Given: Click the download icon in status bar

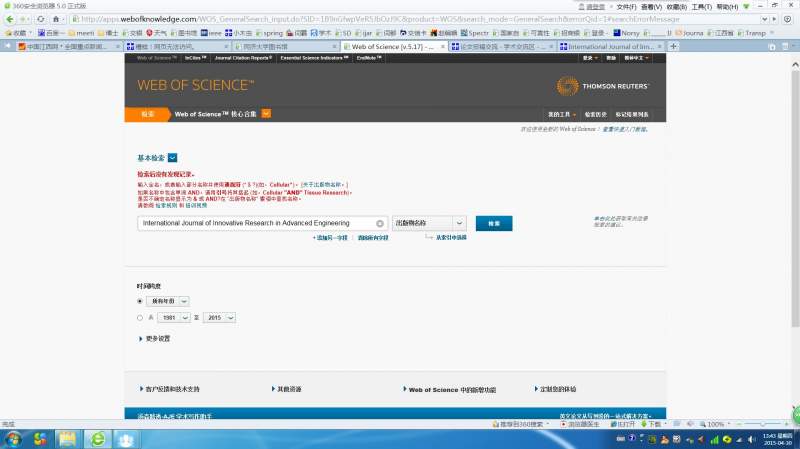Looking at the screenshot, I should pyautogui.click(x=652, y=424).
